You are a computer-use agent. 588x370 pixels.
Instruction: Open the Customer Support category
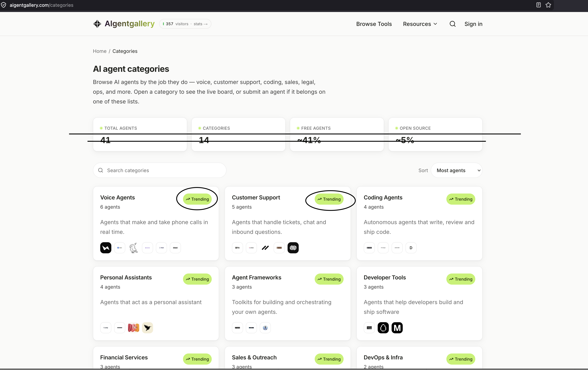(256, 198)
